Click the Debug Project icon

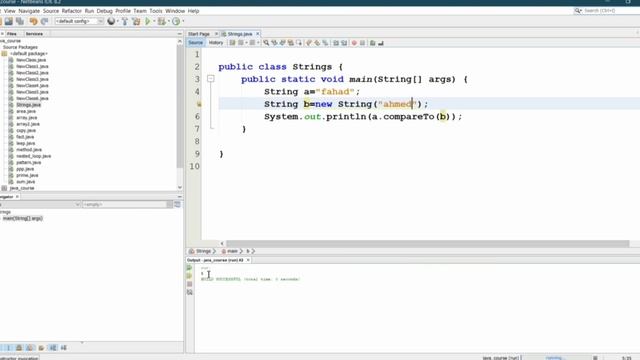coord(162,21)
